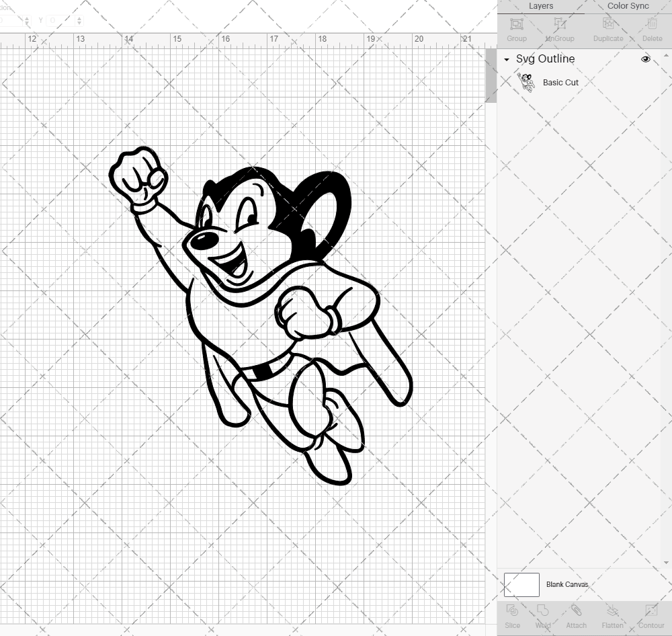672x636 pixels.
Task: Use the Attach tool
Action: pos(576,617)
